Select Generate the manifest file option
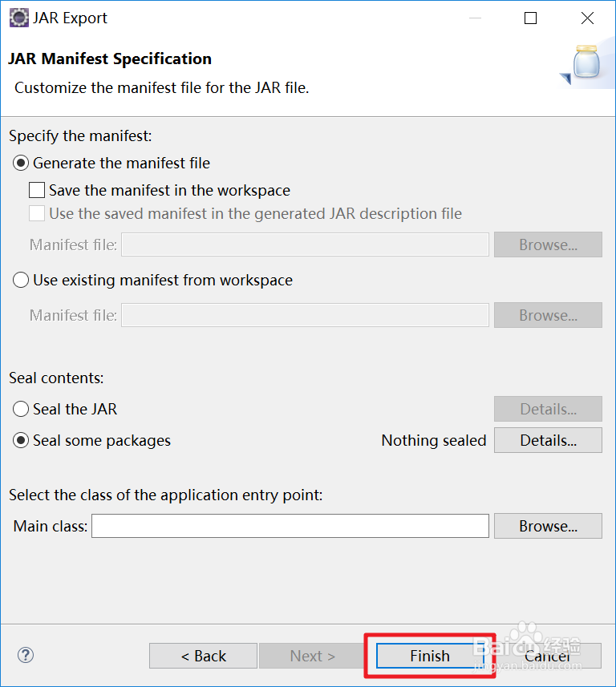616x687 pixels. (21, 163)
